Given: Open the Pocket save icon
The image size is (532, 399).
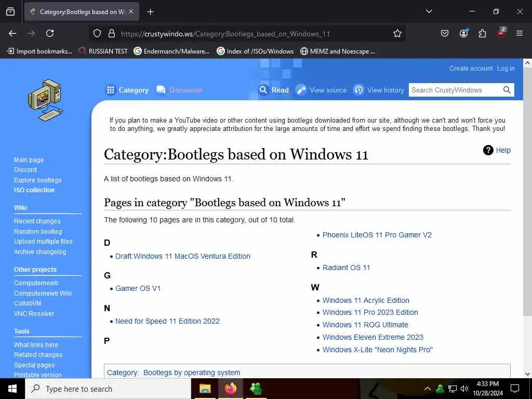Looking at the screenshot, I should pos(445,33).
